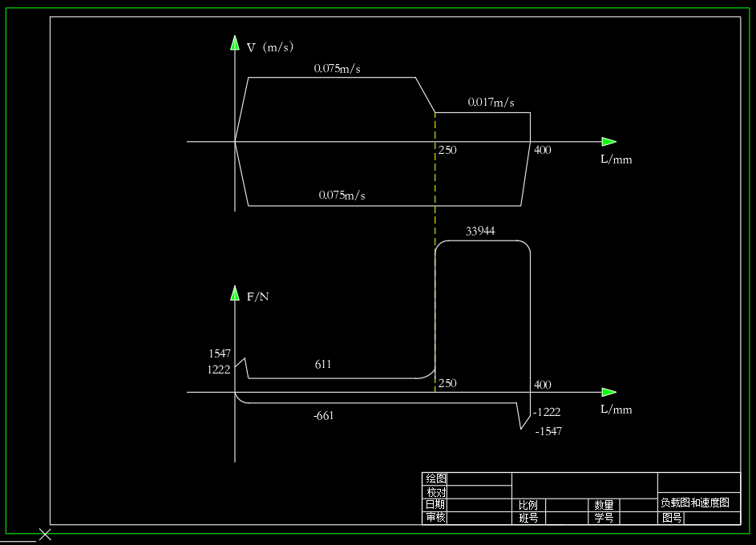Click the 0.075m/s upper velocity label
Viewport: 756px width, 545px height.
tap(337, 69)
